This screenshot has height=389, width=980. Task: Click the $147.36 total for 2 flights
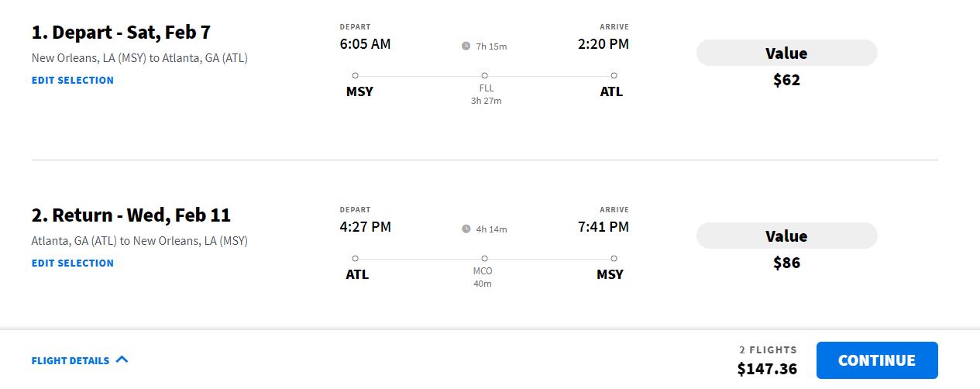click(x=766, y=369)
